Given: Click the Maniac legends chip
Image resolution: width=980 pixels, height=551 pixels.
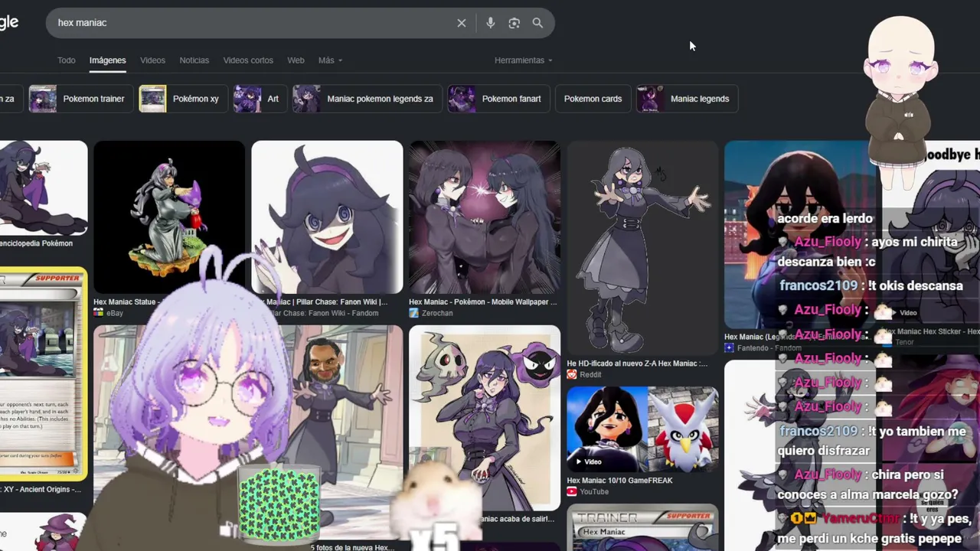Looking at the screenshot, I should pos(687,99).
